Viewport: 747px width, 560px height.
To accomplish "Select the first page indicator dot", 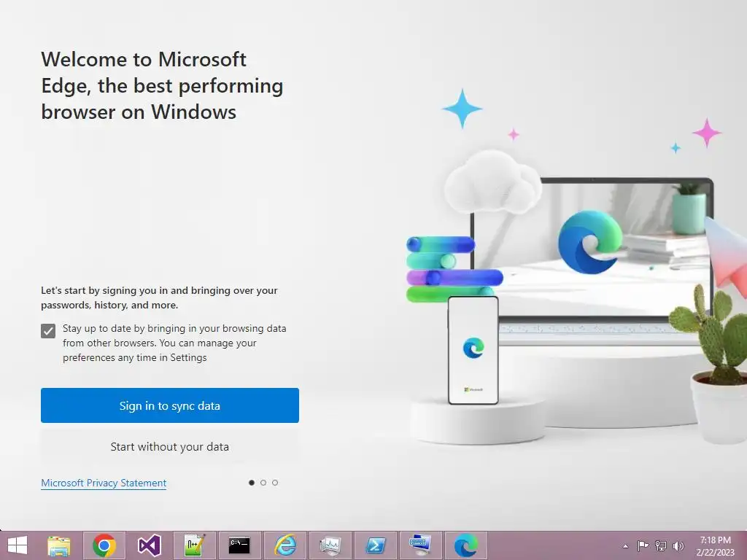I will 252,483.
